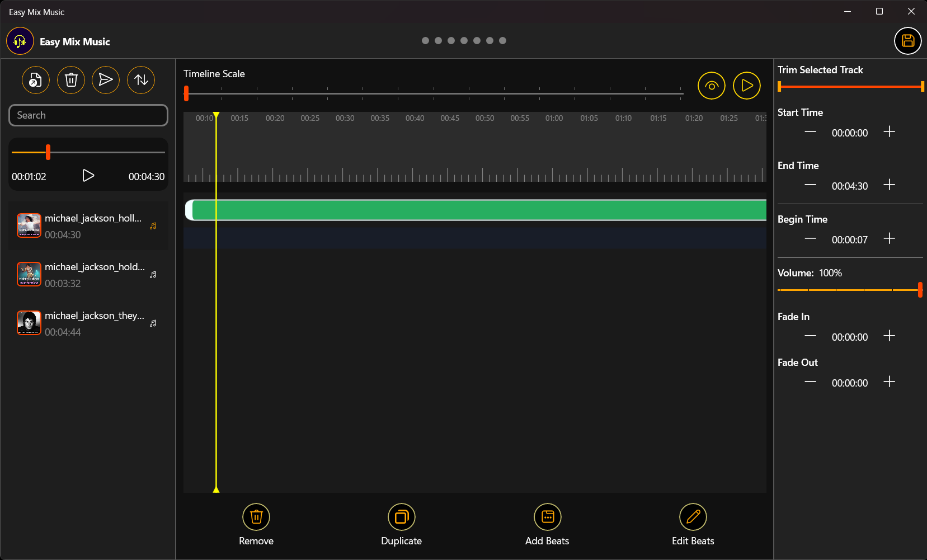This screenshot has width=927, height=560.
Task: Play the track preview in sidebar
Action: tap(88, 175)
